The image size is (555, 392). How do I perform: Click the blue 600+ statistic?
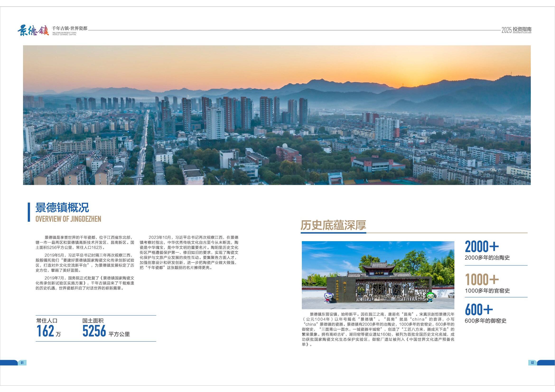[x=479, y=310]
